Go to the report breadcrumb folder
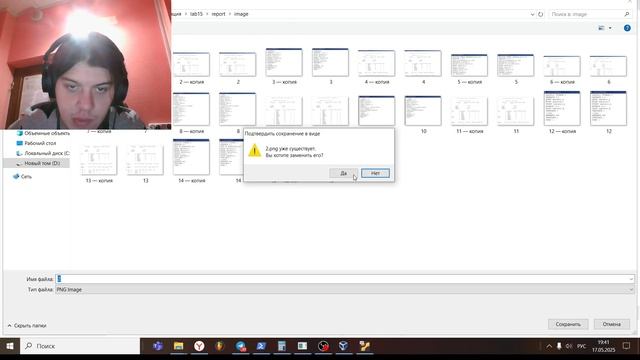This screenshot has height=360, width=640. 218,14
